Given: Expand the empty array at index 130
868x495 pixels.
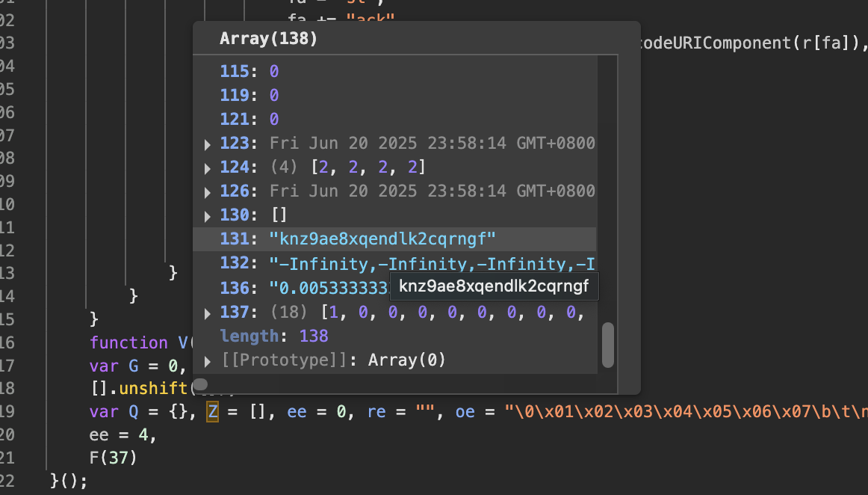Looking at the screenshot, I should pos(207,215).
